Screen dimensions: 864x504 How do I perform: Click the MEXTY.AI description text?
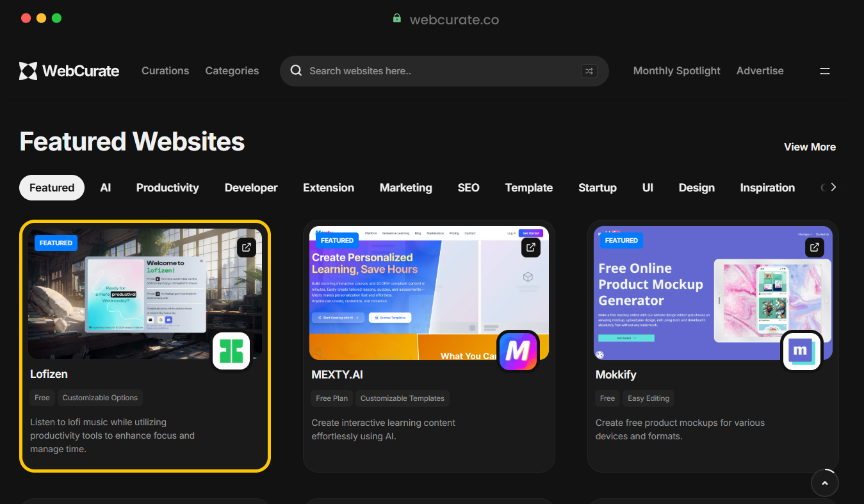[383, 430]
